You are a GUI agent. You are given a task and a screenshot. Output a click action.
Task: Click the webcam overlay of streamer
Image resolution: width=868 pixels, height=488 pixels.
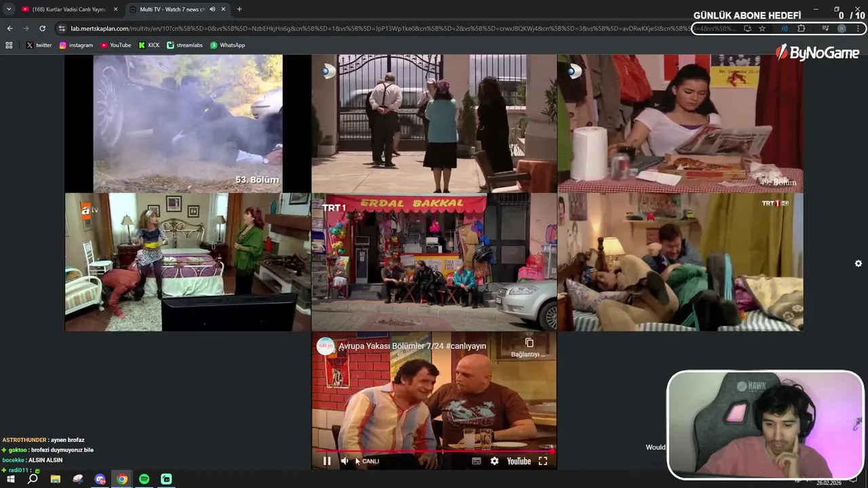click(x=765, y=425)
